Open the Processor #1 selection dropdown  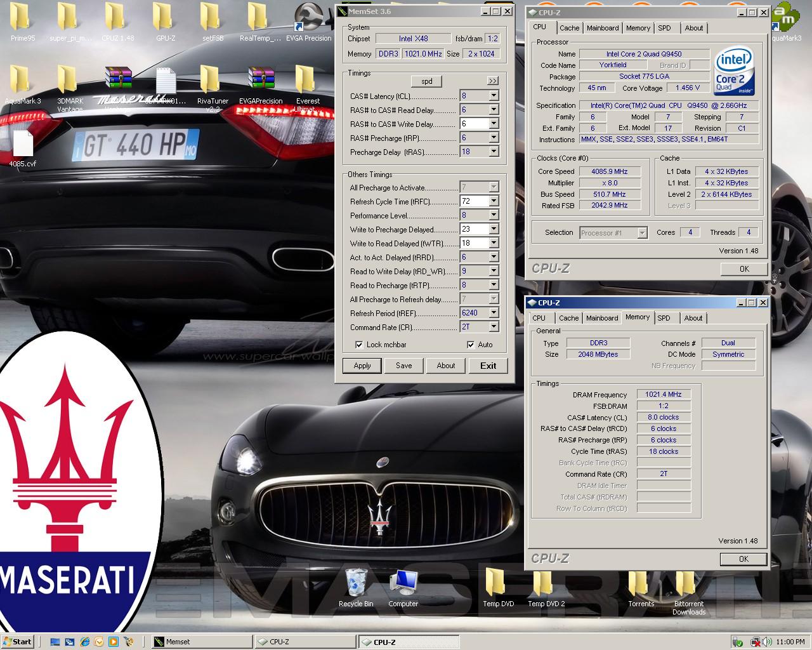coord(642,233)
